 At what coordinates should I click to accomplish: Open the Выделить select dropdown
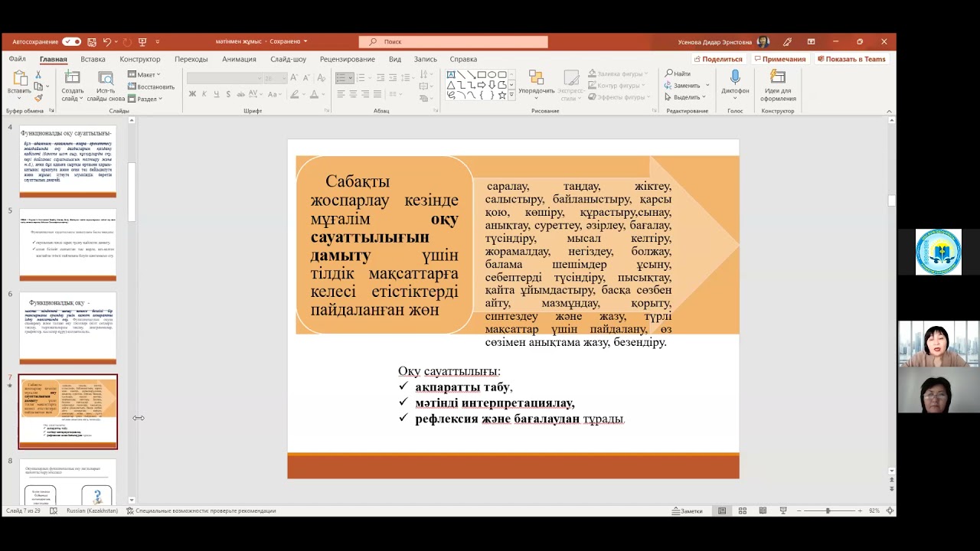pyautogui.click(x=687, y=97)
